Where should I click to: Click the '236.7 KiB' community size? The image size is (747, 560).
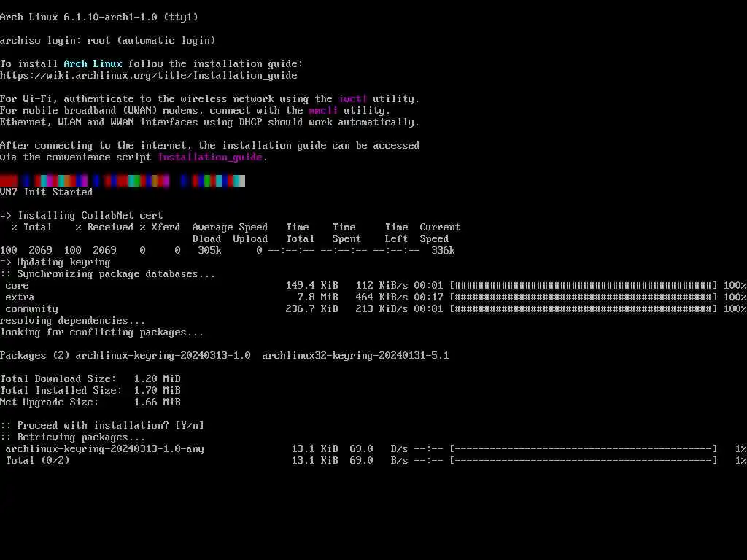coord(312,309)
